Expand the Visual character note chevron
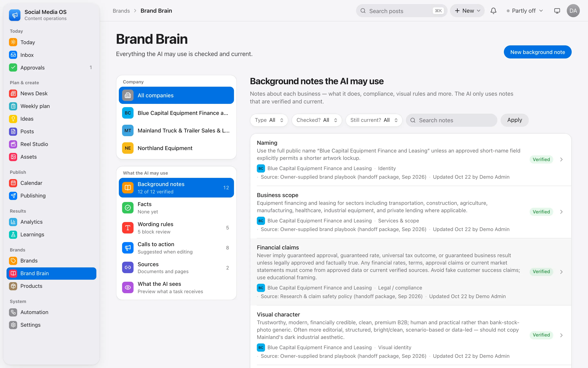The image size is (588, 368). point(561,335)
